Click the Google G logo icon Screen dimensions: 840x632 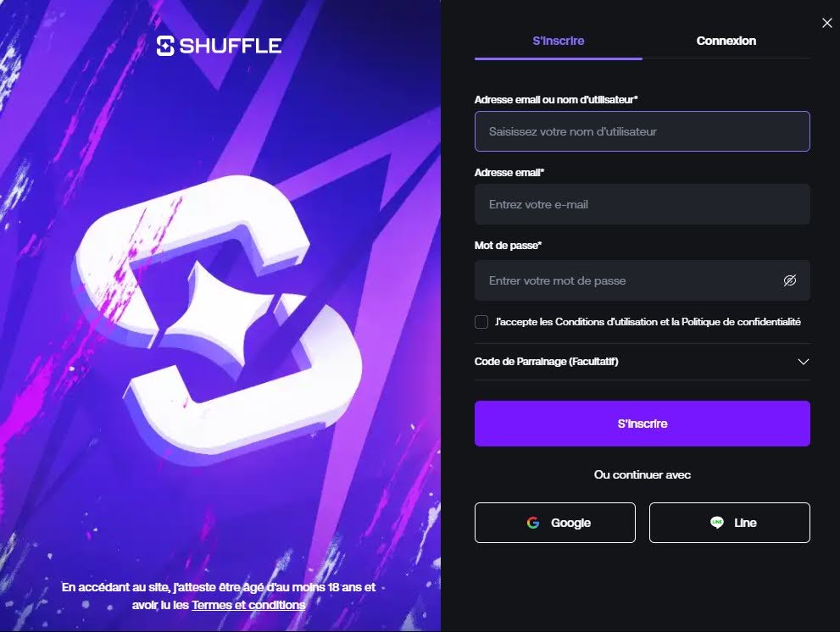tap(533, 523)
